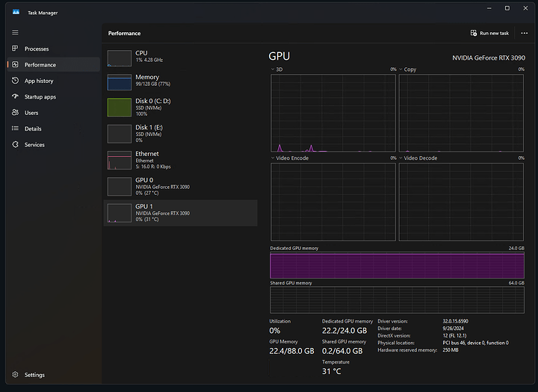The image size is (538, 392).
Task: Click the driver version 32.0.15.6590
Action: (x=455, y=321)
